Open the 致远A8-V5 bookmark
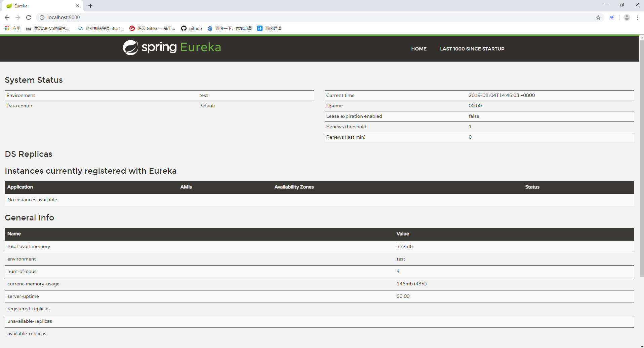644x348 pixels. [x=48, y=28]
